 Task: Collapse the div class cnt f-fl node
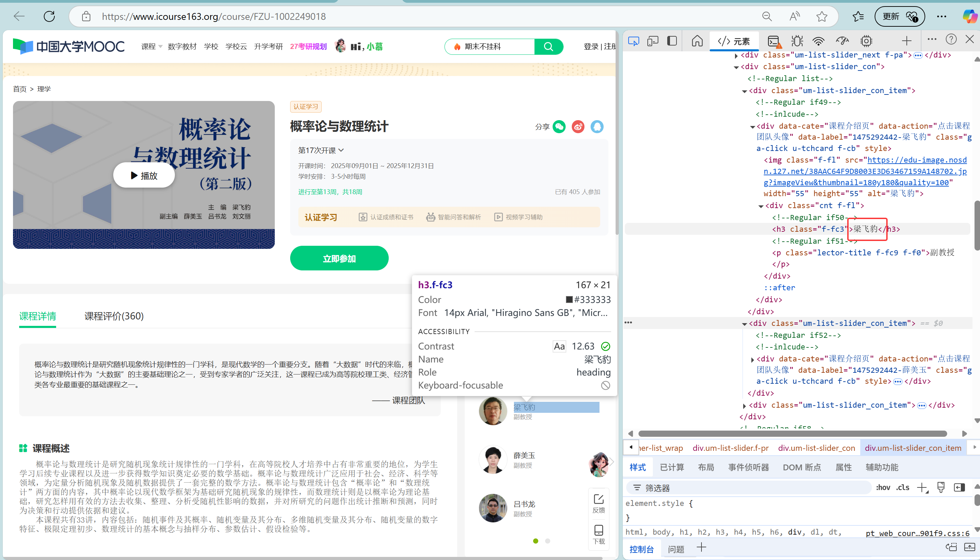760,206
